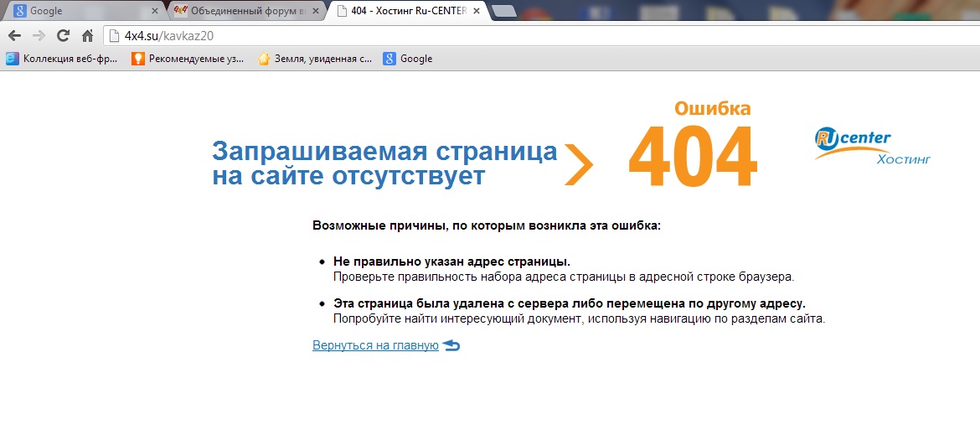
Task: Click the browser Forward arrow button
Action: (x=39, y=36)
